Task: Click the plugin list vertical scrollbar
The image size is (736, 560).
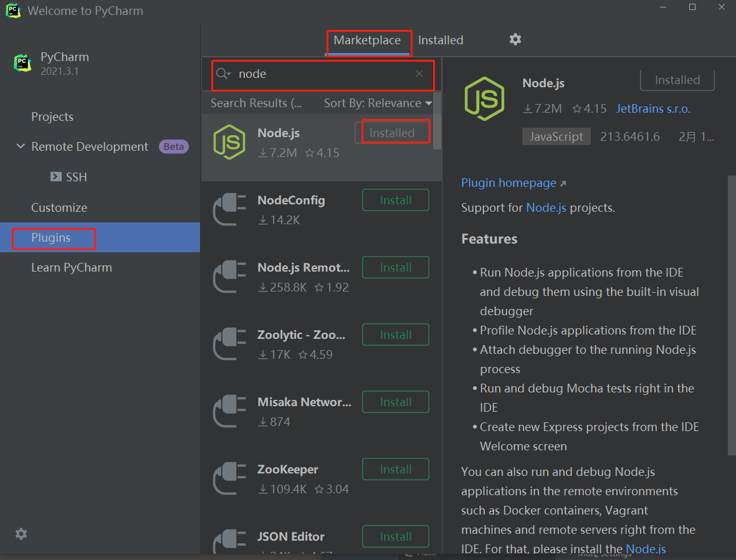Action: [437, 121]
